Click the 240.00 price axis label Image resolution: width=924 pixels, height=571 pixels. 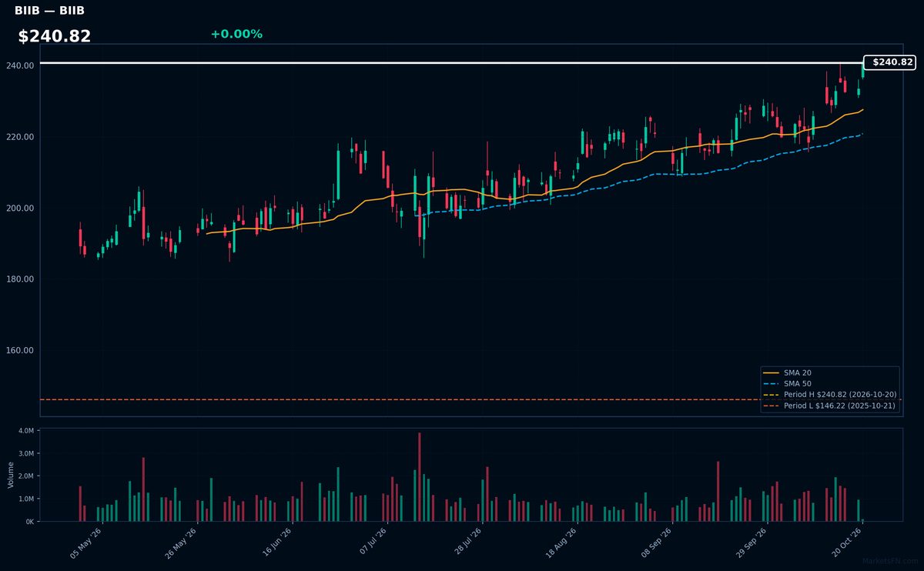(x=21, y=66)
